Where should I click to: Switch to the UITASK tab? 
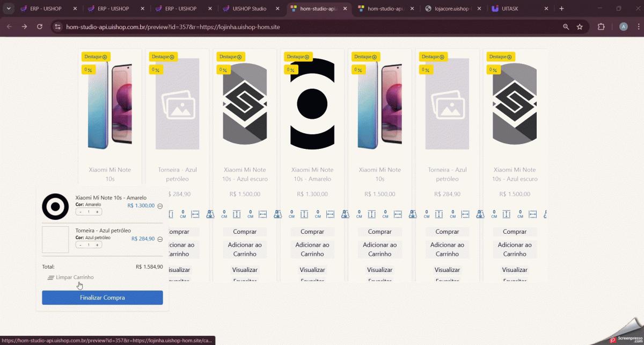(514, 9)
